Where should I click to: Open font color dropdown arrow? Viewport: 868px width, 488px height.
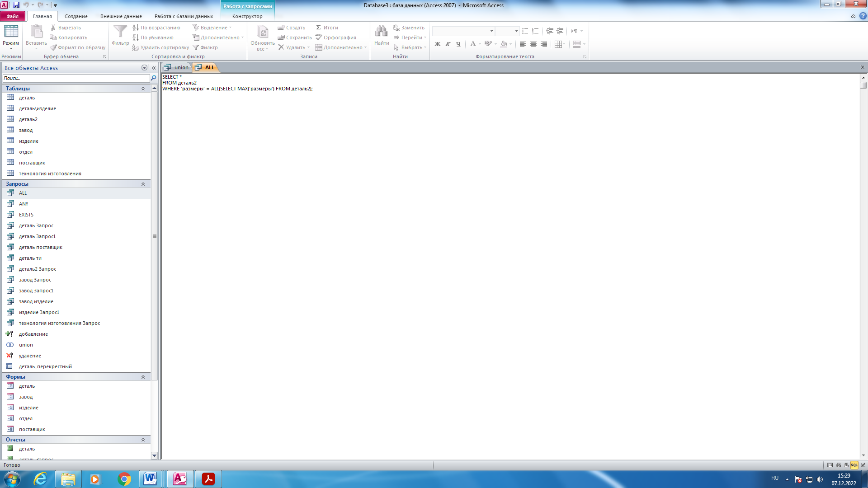click(x=480, y=44)
